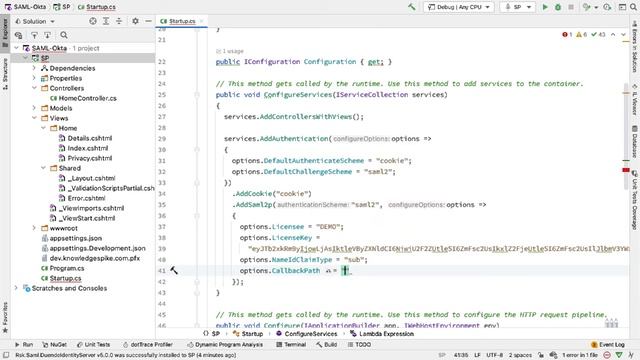640x360 pixels.
Task: Click the search magnifier in Explorer toolbar
Action: 64,35
